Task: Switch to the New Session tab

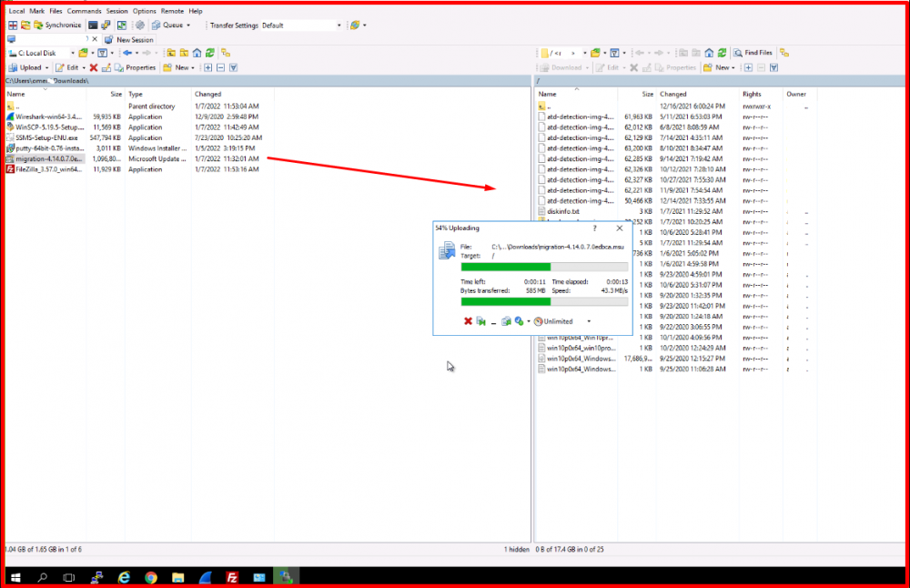Action: pos(129,39)
